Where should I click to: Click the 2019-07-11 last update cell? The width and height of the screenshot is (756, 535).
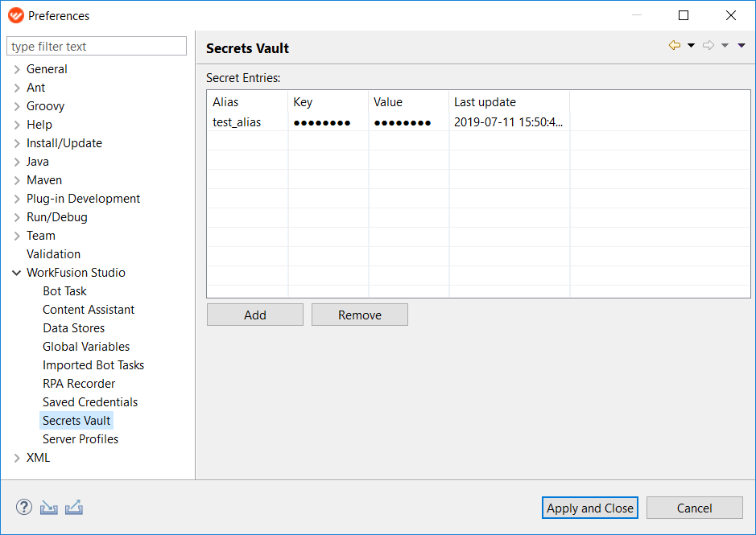coord(508,122)
